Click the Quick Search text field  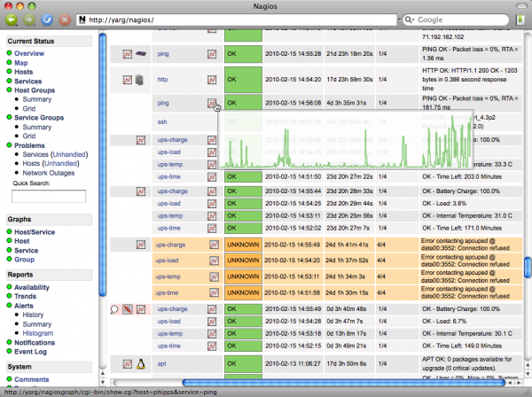[x=48, y=196]
